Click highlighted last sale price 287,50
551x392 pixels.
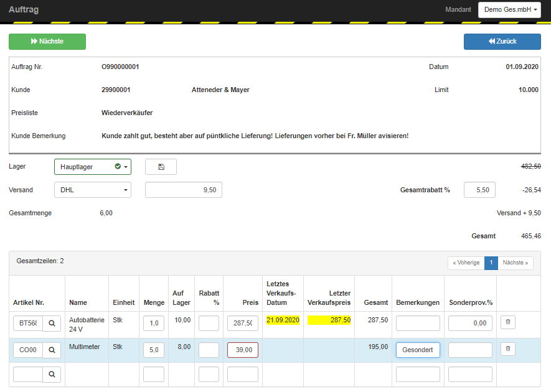[329, 320]
